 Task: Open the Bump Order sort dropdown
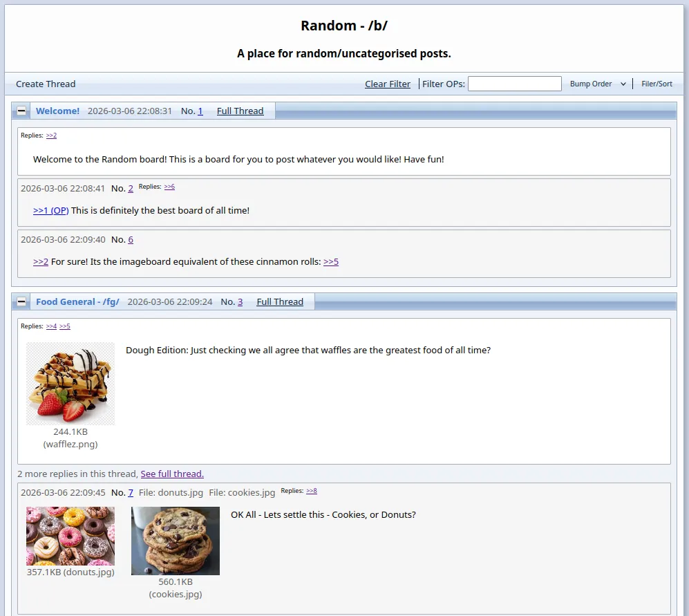point(598,84)
